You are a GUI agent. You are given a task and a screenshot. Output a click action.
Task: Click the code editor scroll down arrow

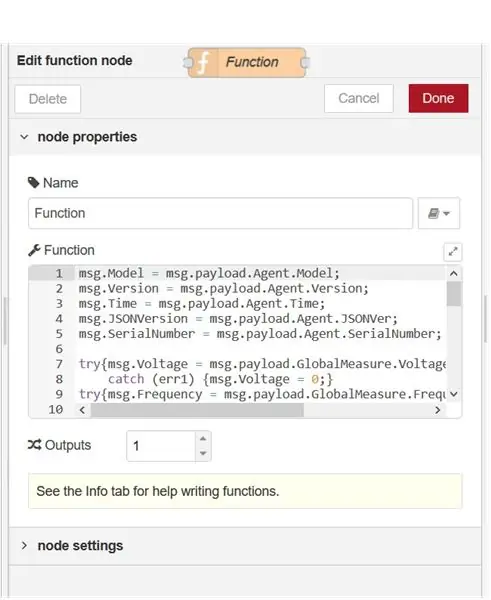click(x=454, y=394)
